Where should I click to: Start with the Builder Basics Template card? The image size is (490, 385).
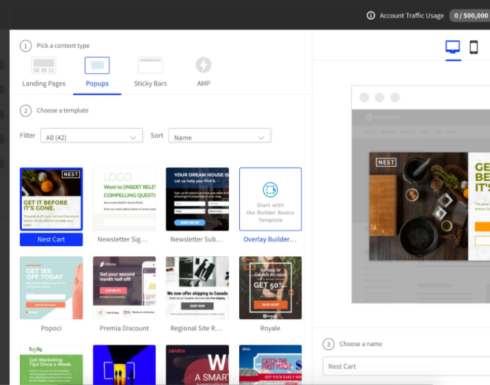[x=270, y=199]
